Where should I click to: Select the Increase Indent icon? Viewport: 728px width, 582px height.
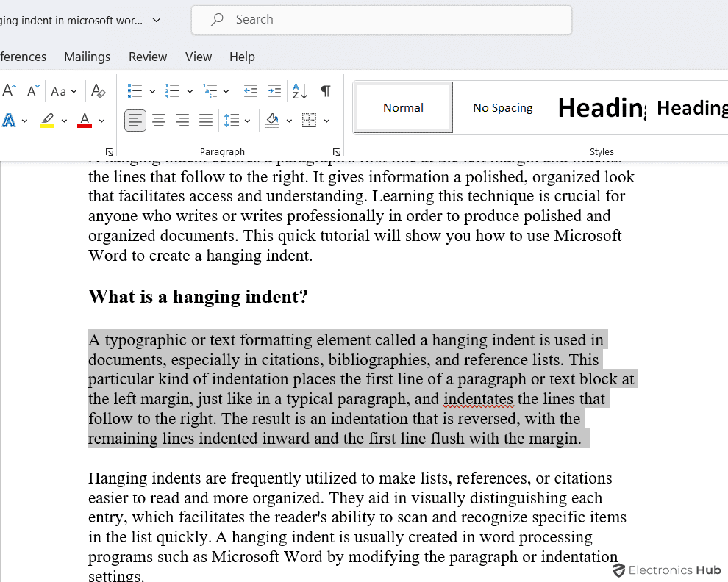point(274,90)
